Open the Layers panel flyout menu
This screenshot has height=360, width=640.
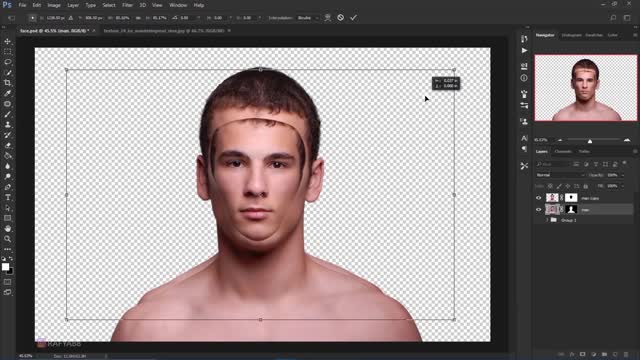coord(635,151)
